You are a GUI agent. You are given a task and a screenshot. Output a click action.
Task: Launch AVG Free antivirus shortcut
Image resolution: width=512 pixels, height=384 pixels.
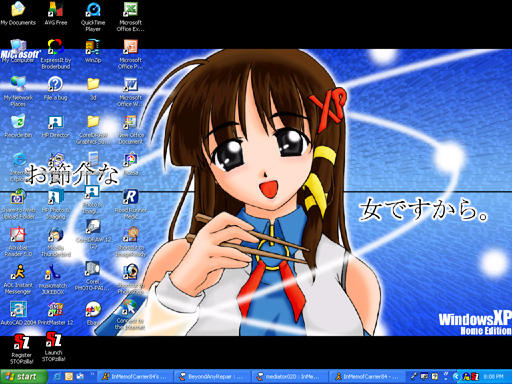55,9
